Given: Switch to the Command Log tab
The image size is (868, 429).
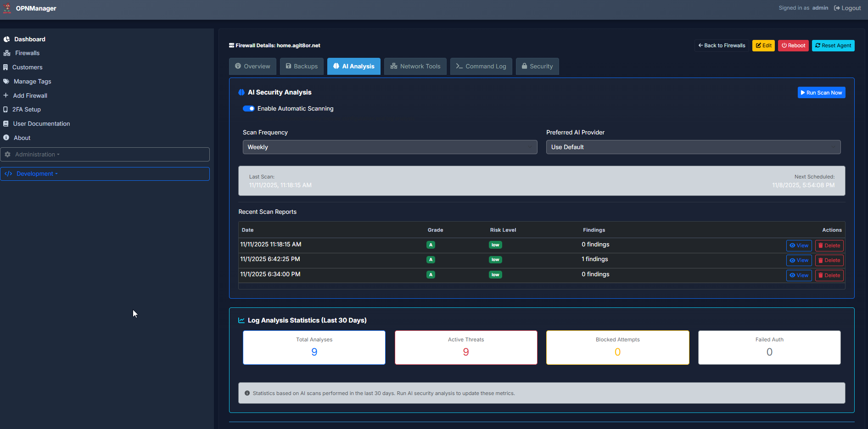Looking at the screenshot, I should [481, 67].
